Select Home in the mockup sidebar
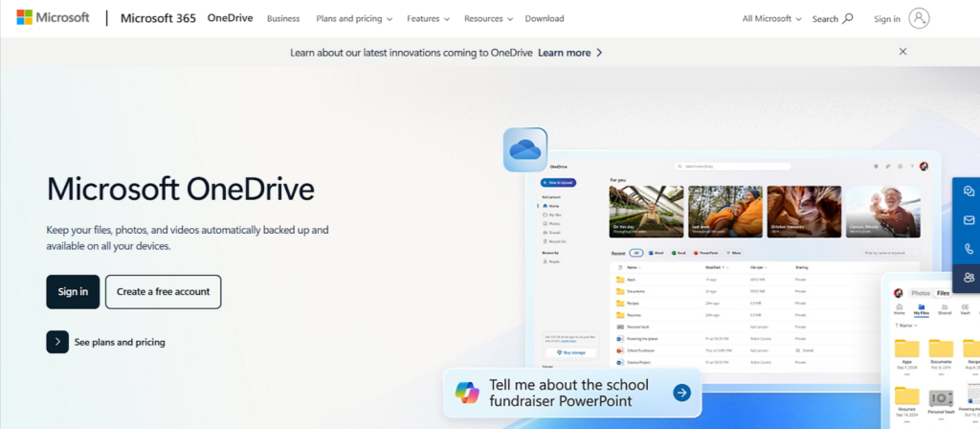Screen dimensions: 980x429 (550, 206)
